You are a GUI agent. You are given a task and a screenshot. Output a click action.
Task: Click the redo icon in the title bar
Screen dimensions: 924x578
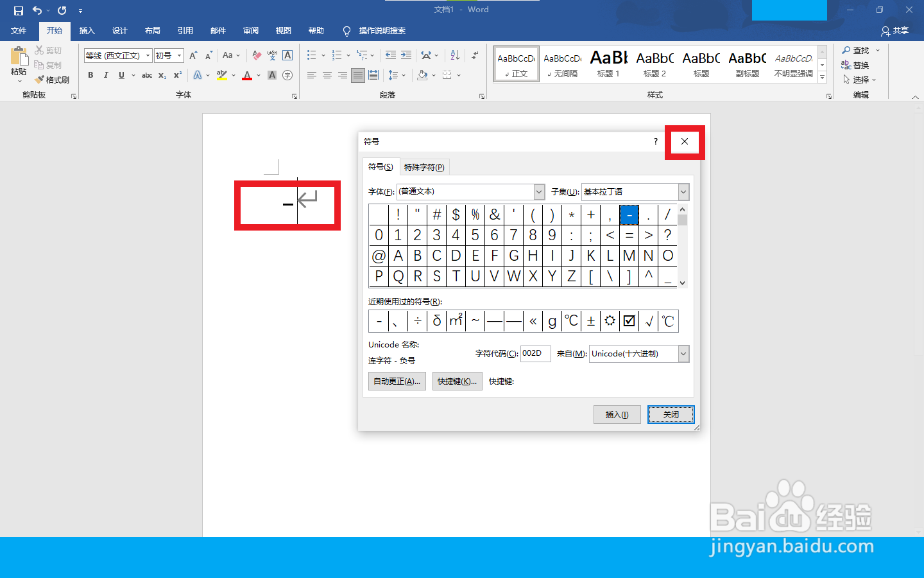click(62, 10)
